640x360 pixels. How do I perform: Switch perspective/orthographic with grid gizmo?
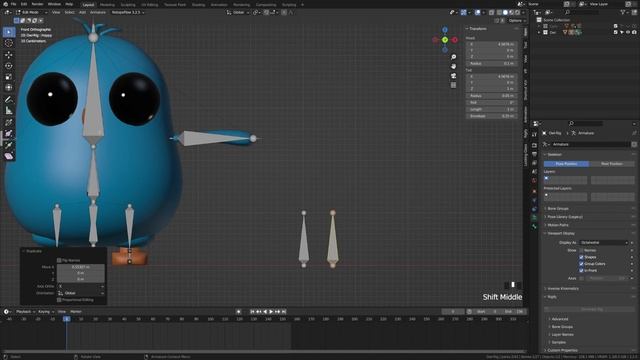click(453, 85)
